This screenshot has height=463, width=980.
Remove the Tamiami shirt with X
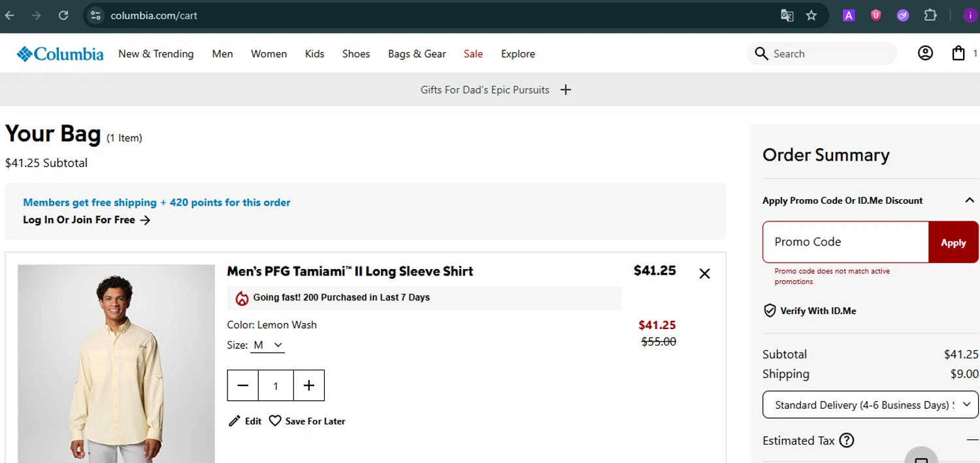(704, 274)
